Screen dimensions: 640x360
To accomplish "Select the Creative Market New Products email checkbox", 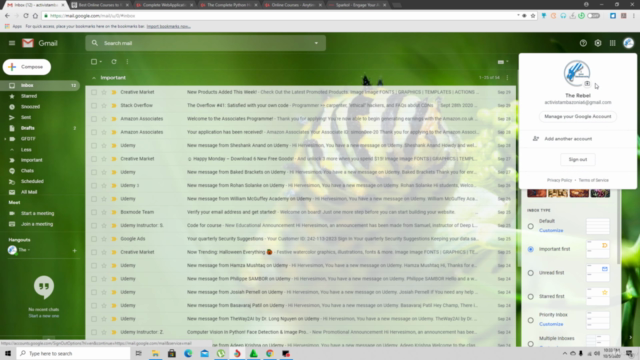I will click(x=94, y=92).
